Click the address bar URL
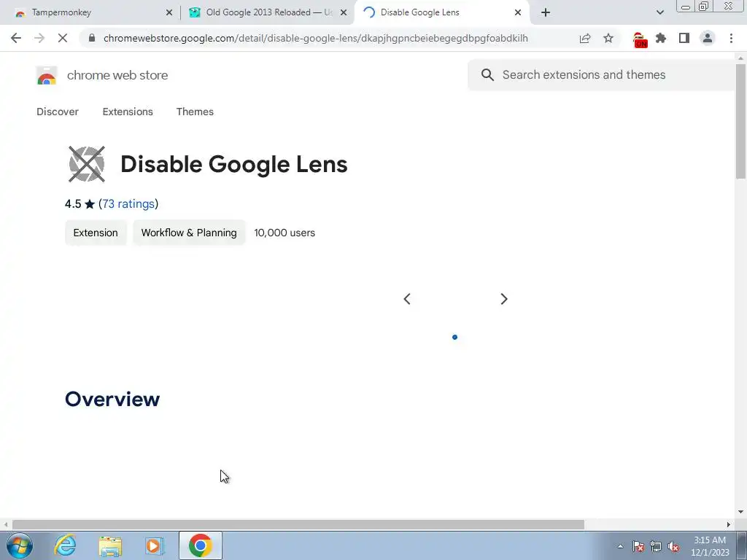Viewport: 747px width, 560px height. point(315,38)
